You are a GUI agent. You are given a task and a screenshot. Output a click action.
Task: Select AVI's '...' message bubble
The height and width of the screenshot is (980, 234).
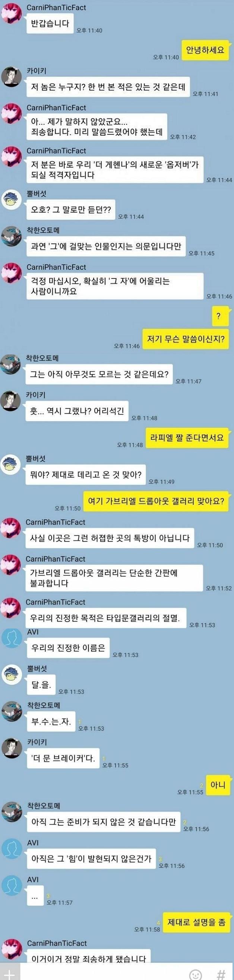point(35,896)
